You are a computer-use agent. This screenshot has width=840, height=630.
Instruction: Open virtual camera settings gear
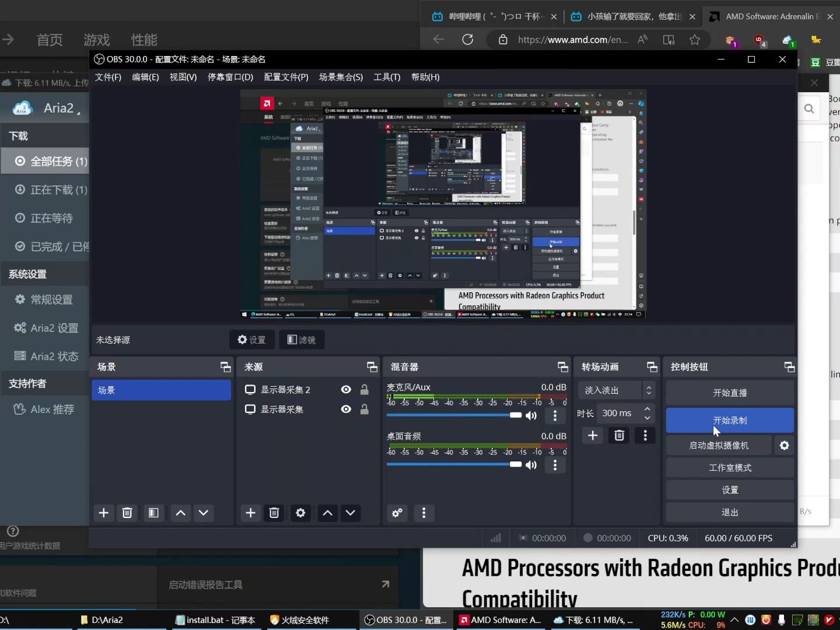[785, 445]
